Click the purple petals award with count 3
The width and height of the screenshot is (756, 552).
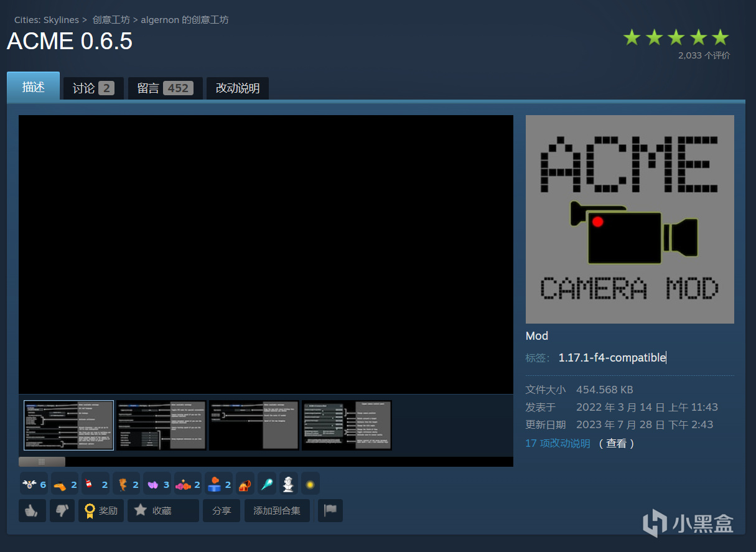[x=157, y=484]
